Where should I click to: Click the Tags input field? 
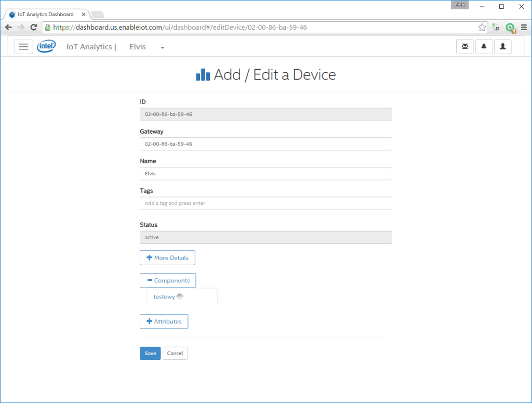point(266,203)
